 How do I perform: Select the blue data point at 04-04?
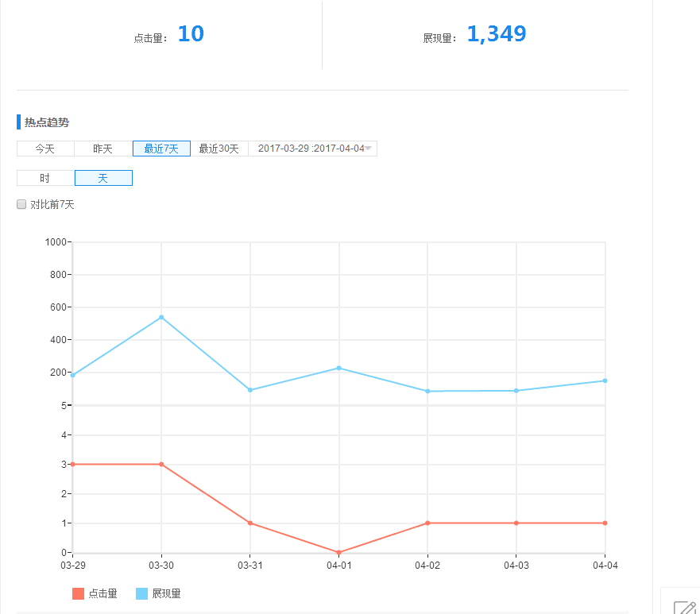click(605, 380)
